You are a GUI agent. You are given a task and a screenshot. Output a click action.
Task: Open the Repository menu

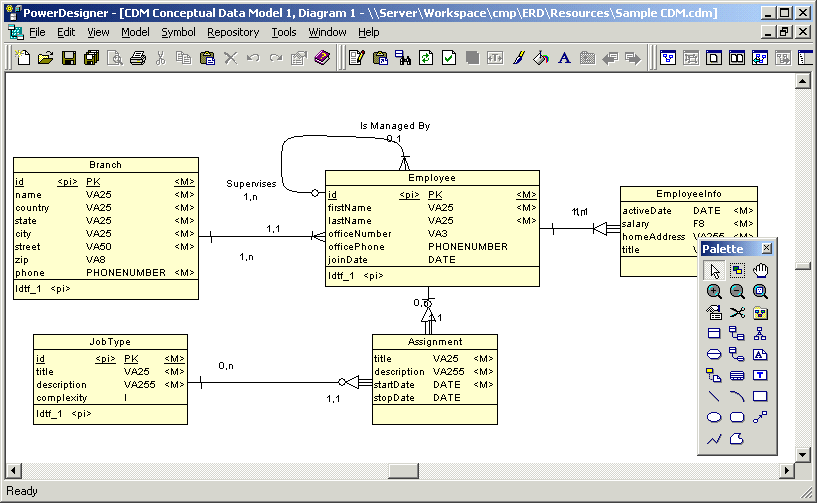(x=233, y=32)
